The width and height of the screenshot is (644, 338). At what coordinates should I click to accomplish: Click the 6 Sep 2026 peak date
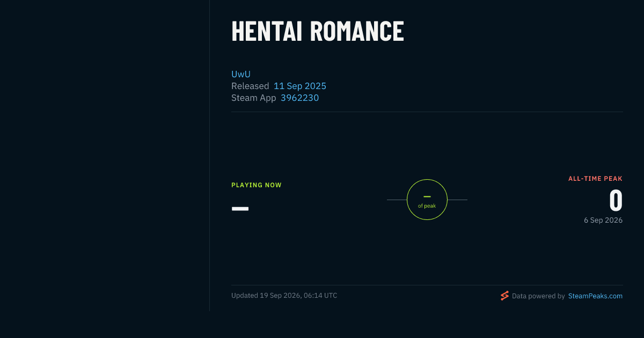pos(603,220)
